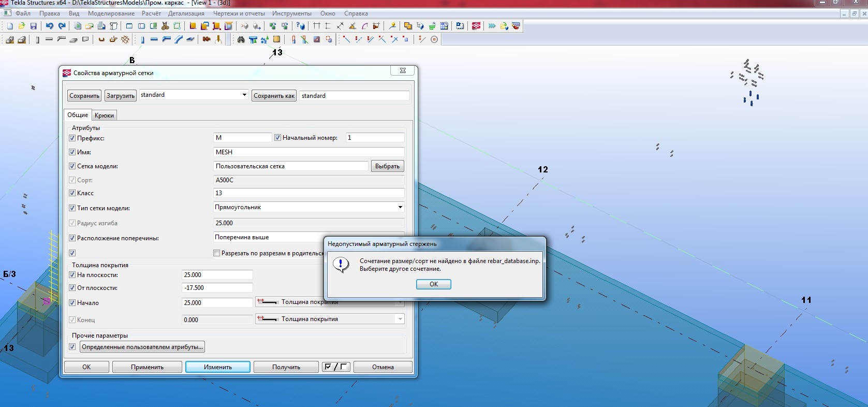This screenshot has width=868, height=407.
Task: Open Конец Толщина покрытия dropdown
Action: tap(400, 319)
